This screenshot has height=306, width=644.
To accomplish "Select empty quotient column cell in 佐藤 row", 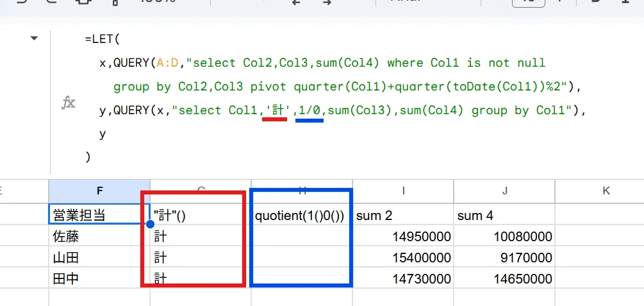I will [302, 235].
